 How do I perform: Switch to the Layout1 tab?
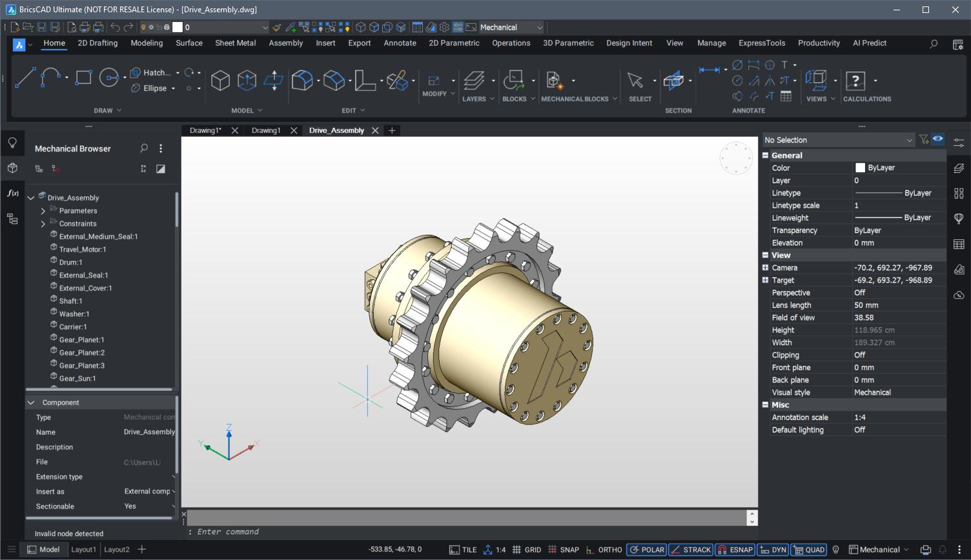click(83, 550)
